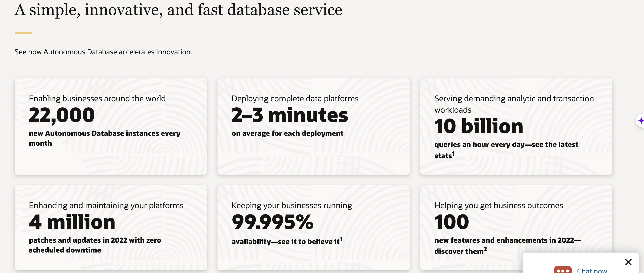Image resolution: width=644 pixels, height=273 pixels.
Task: Click the 99.995% statistic headline
Action: click(272, 222)
